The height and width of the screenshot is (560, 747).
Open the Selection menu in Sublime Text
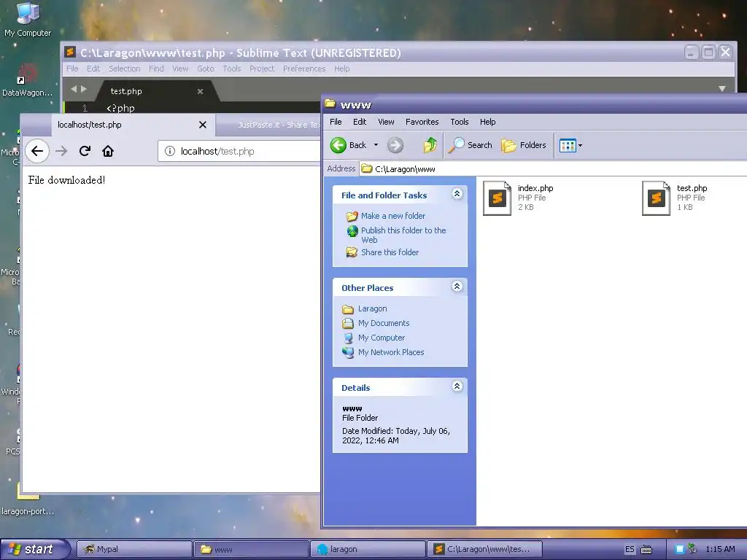[x=124, y=69]
